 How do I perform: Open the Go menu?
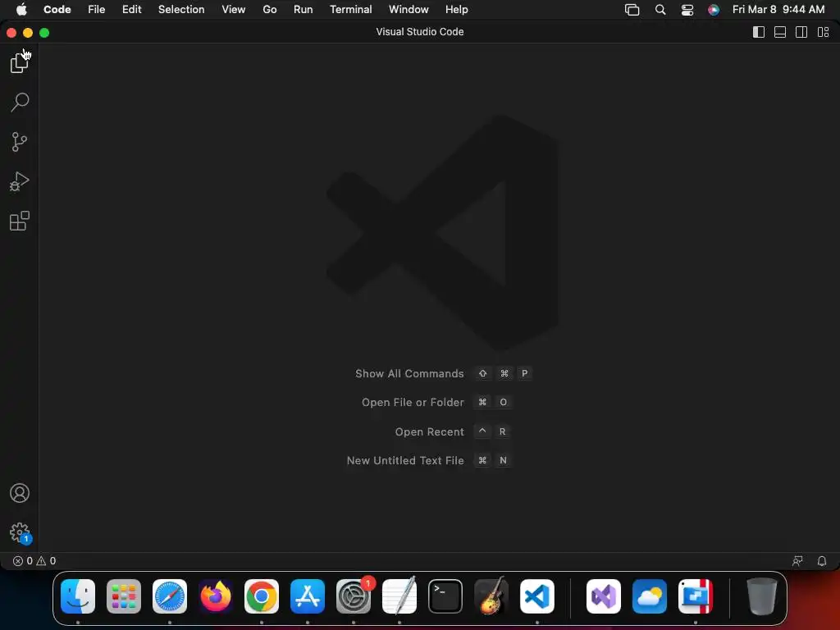(269, 10)
